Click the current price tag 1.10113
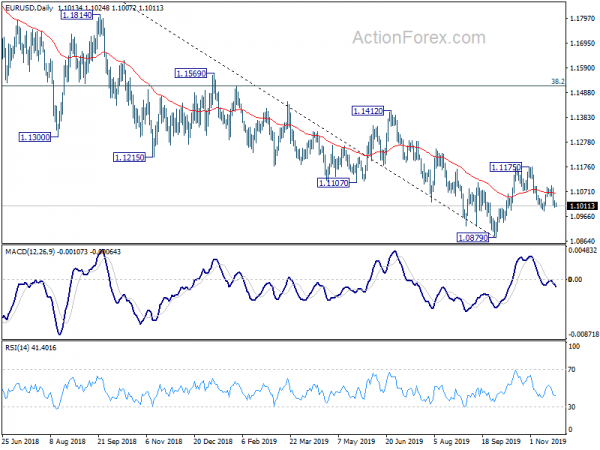 click(582, 206)
